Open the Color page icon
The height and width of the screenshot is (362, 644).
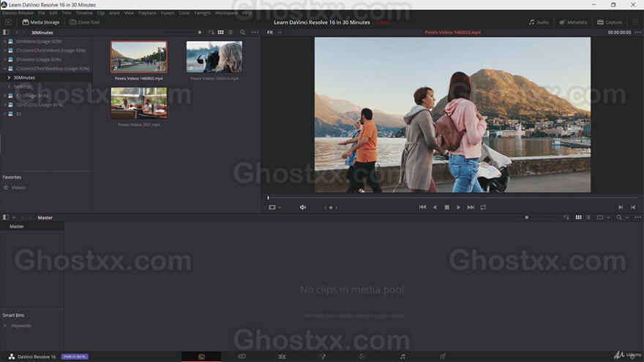362,357
